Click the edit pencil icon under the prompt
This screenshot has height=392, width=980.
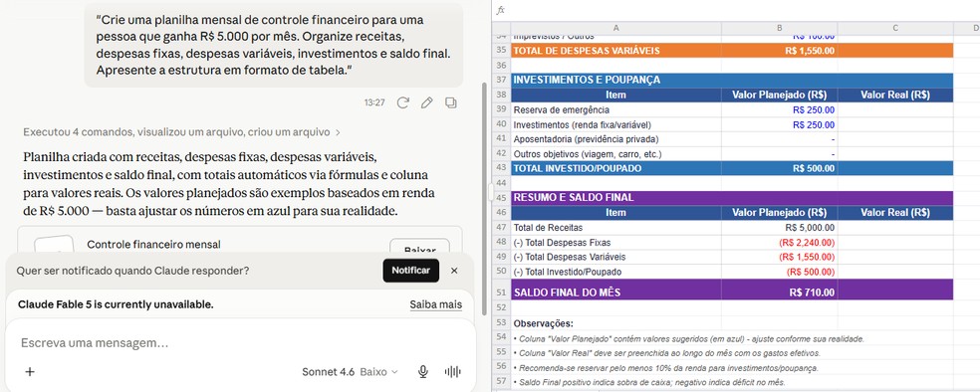427,102
